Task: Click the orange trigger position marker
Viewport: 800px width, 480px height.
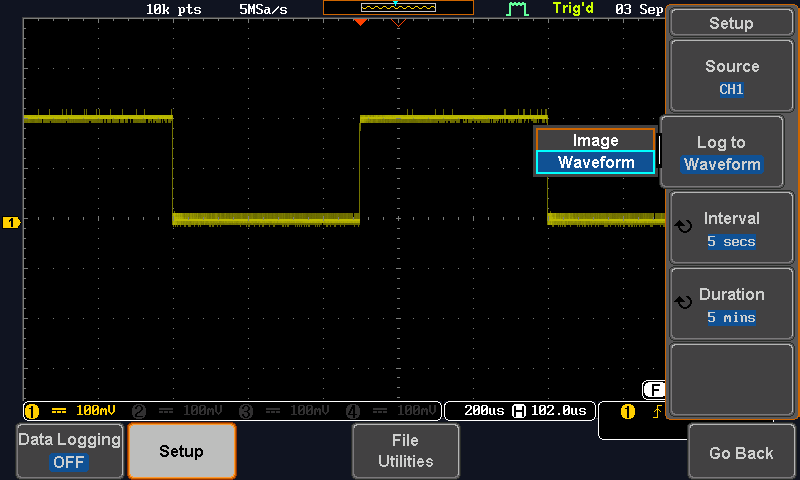Action: pos(361,22)
